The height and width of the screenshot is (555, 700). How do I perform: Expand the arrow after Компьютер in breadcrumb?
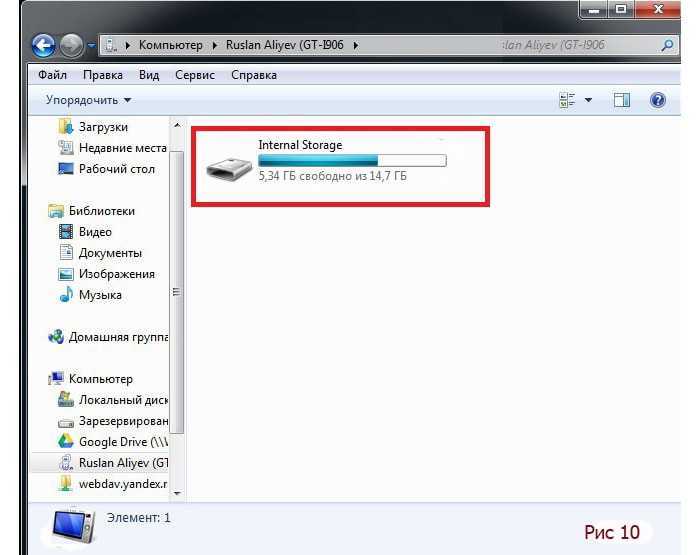tap(215, 45)
